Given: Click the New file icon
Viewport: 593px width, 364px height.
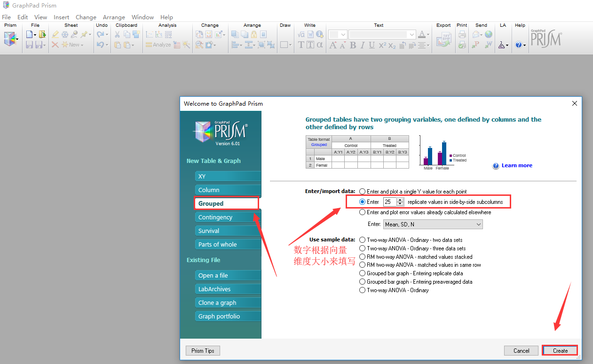Looking at the screenshot, I should tap(30, 34).
